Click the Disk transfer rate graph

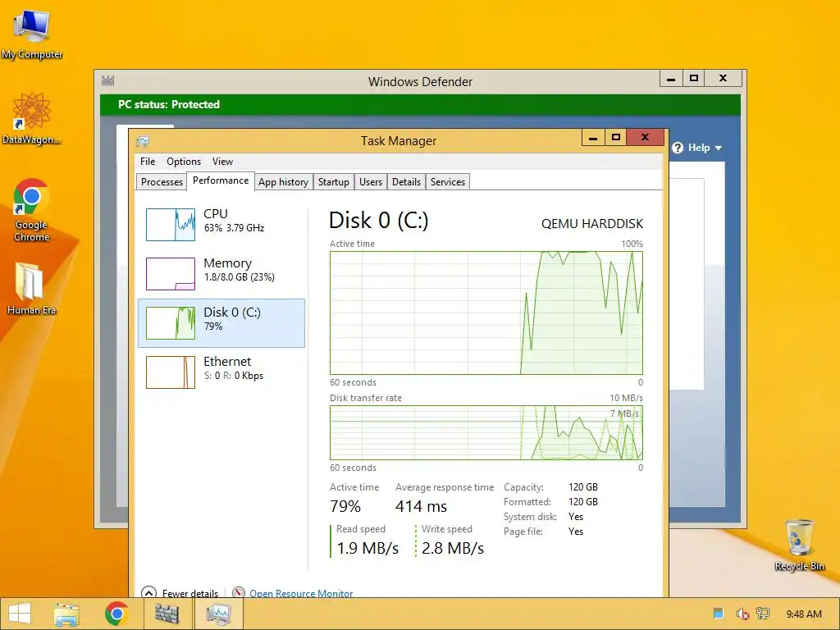tap(486, 433)
